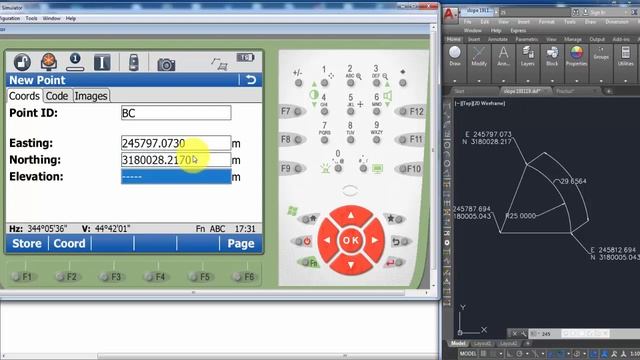Click the Store softkey
The width and height of the screenshot is (640, 360).
point(27,243)
